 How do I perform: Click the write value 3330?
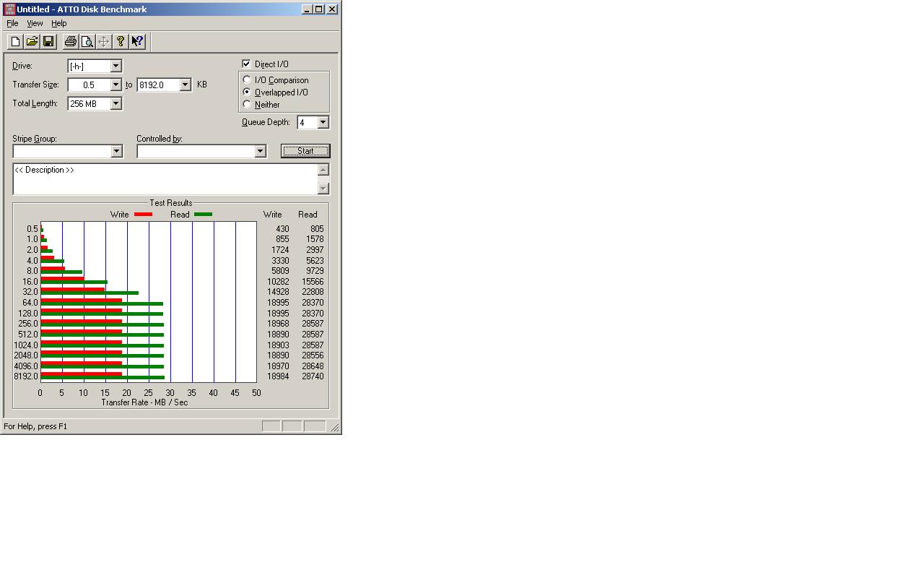280,261
